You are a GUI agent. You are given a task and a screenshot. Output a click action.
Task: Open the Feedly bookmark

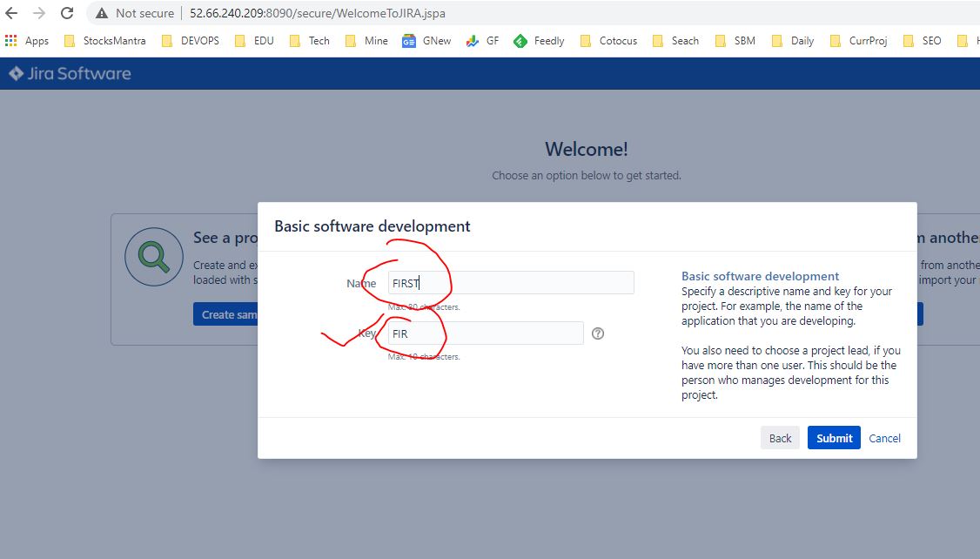coord(538,41)
